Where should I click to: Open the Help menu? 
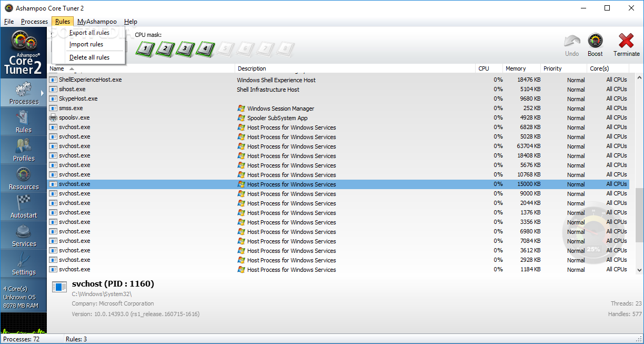[x=130, y=22]
